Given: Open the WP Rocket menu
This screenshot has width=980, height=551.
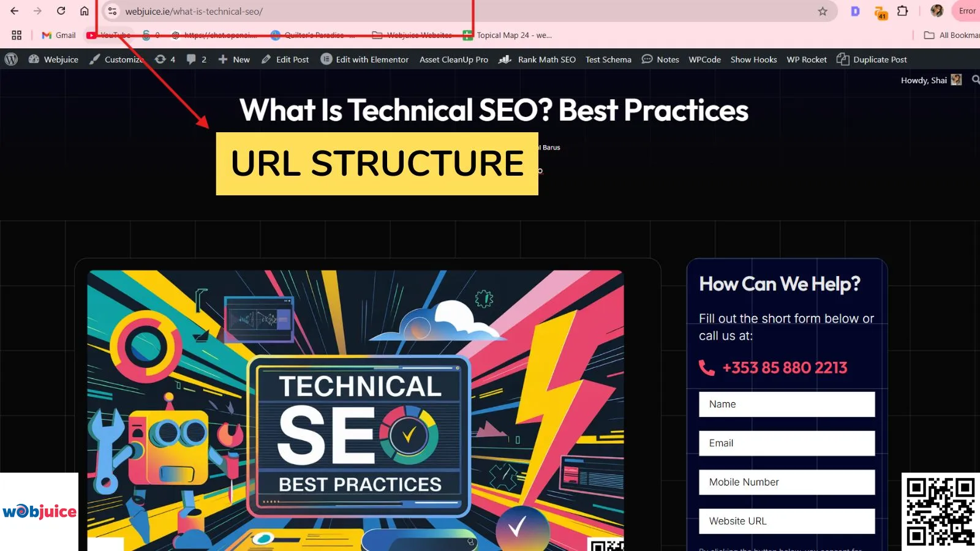Looking at the screenshot, I should [x=807, y=59].
